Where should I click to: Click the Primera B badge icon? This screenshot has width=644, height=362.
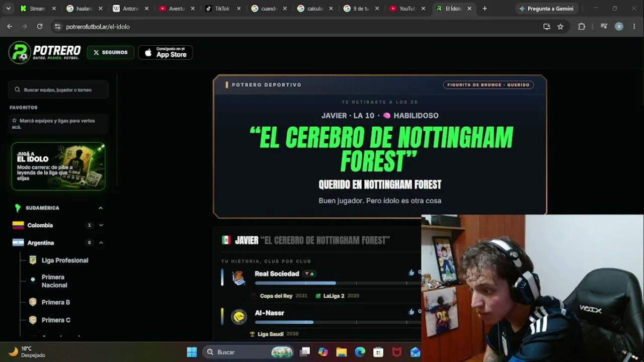click(x=33, y=302)
